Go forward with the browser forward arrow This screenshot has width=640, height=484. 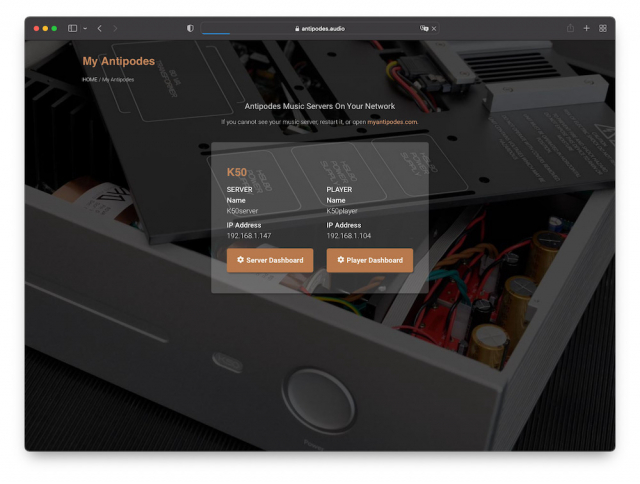115,28
